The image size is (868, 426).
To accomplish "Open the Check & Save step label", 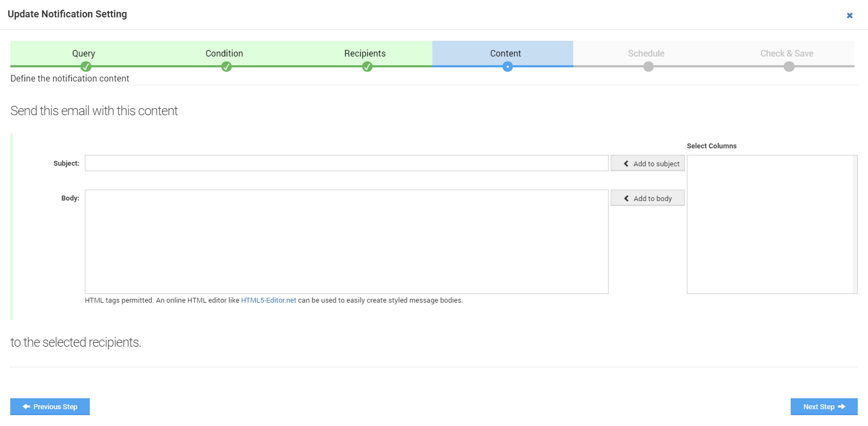I will click(787, 53).
